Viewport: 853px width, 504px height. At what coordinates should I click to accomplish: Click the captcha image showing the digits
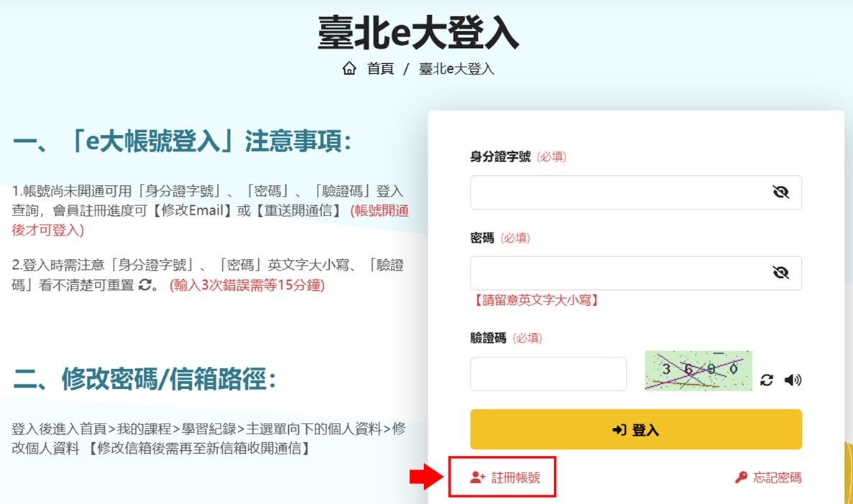698,370
